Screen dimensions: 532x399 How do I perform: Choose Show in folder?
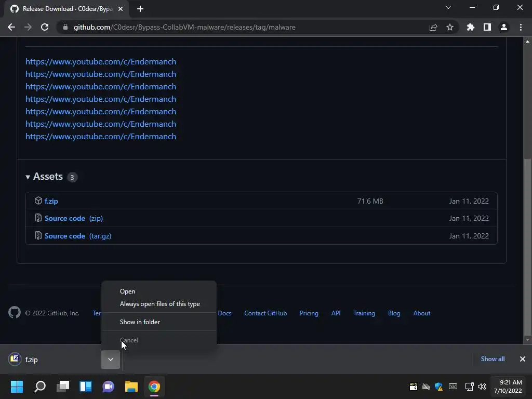(159, 322)
